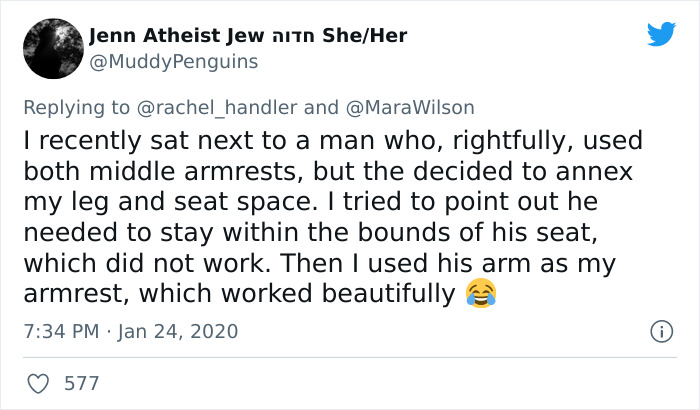Click the Jan 24, 2020 date
The image size is (700, 410).
pyautogui.click(x=179, y=330)
